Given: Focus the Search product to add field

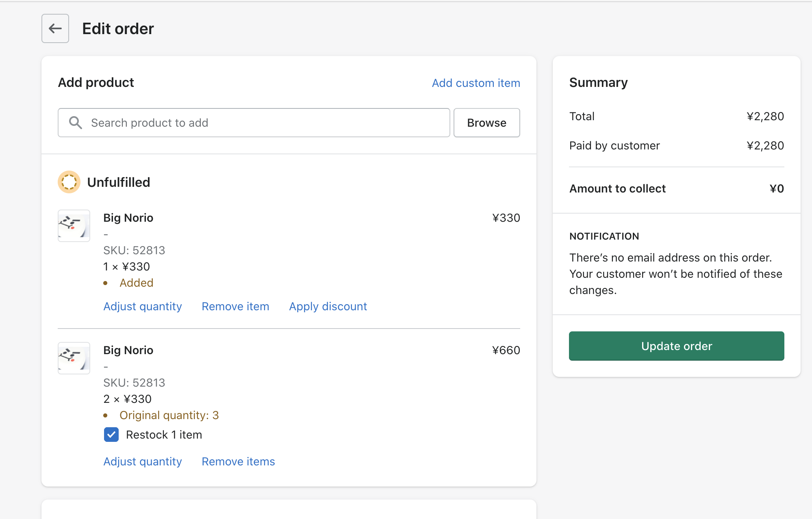Looking at the screenshot, I should 254,123.
